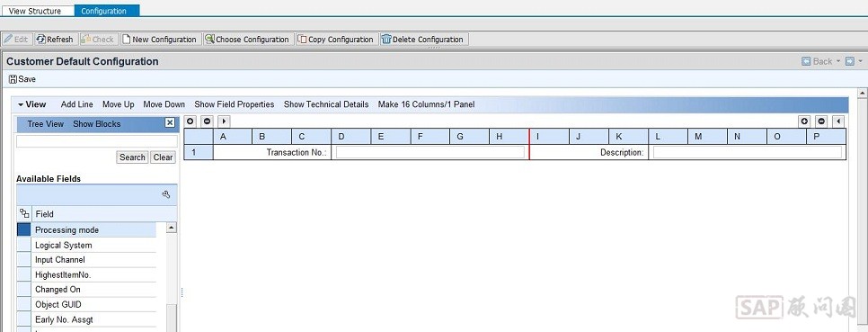The height and width of the screenshot is (332, 868).
Task: Click Add Line in the view toolbar
Action: click(77, 104)
